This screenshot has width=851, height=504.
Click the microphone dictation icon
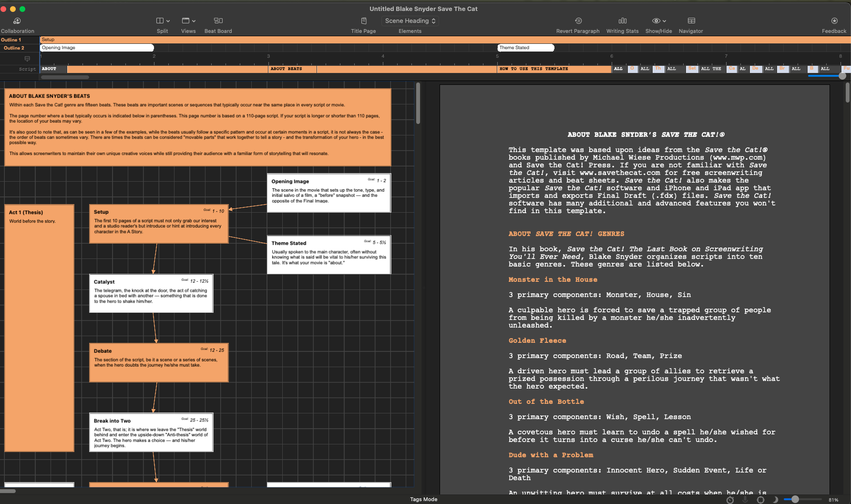tap(745, 500)
